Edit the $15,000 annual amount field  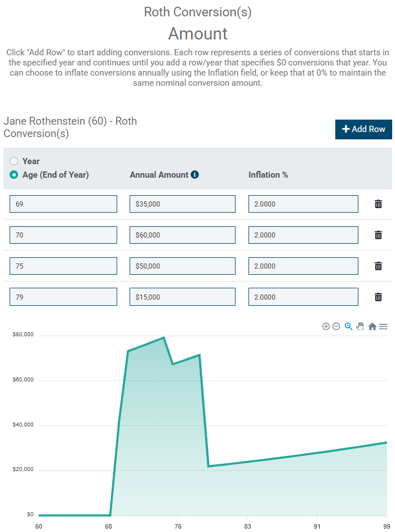click(x=182, y=297)
